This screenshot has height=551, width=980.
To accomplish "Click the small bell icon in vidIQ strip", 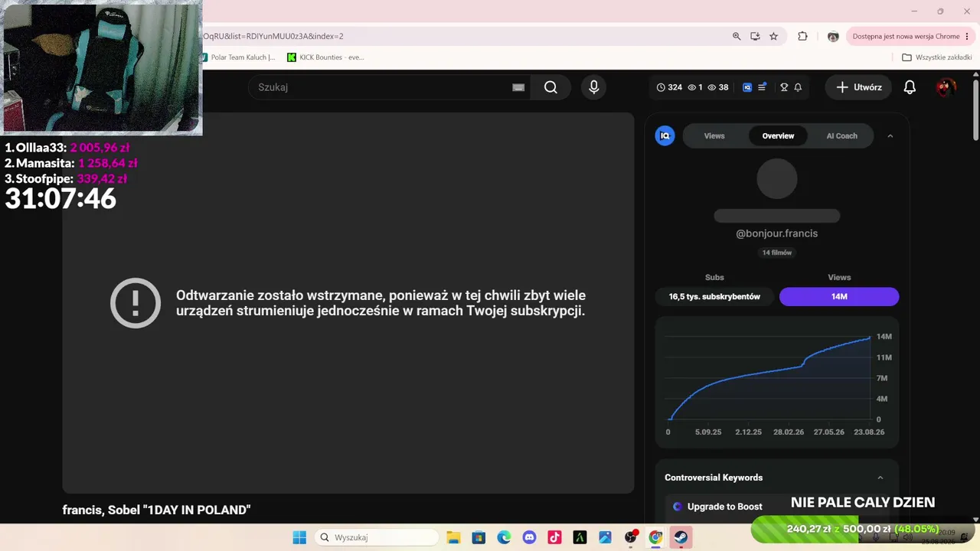I will point(798,87).
